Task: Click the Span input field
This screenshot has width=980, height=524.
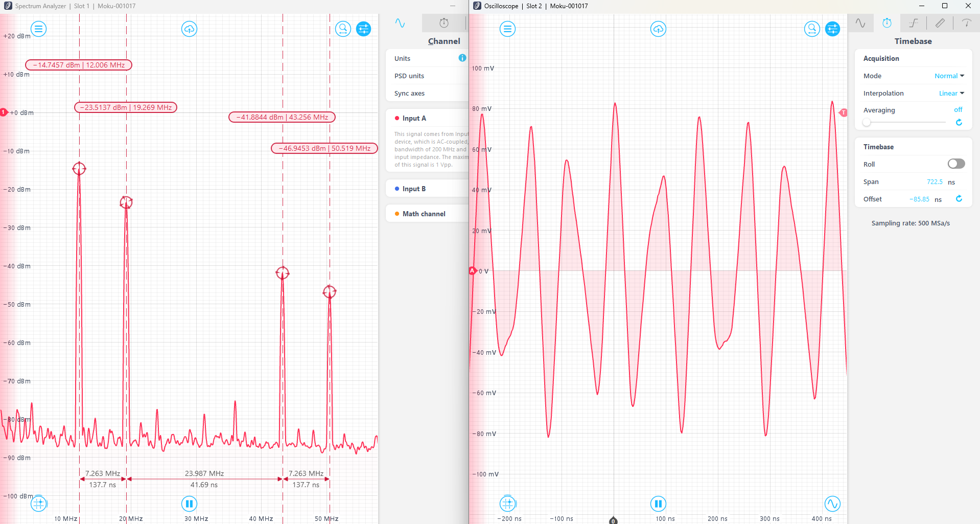Action: (935, 181)
